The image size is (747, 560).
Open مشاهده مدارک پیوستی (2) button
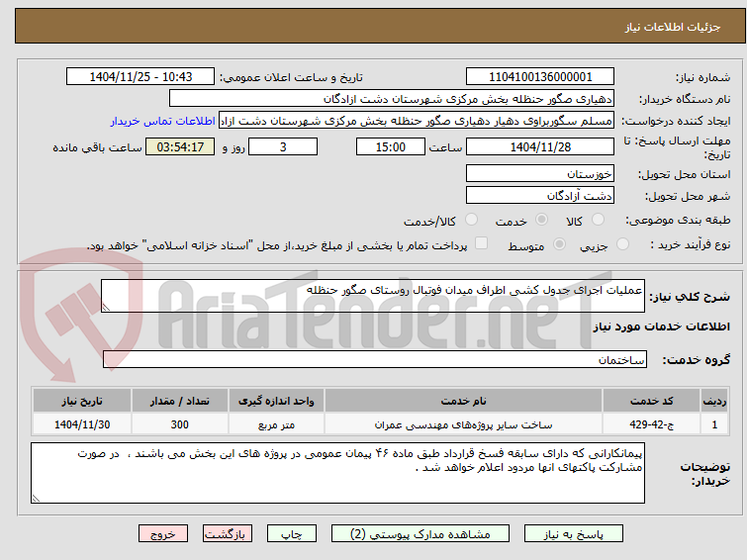click(420, 534)
